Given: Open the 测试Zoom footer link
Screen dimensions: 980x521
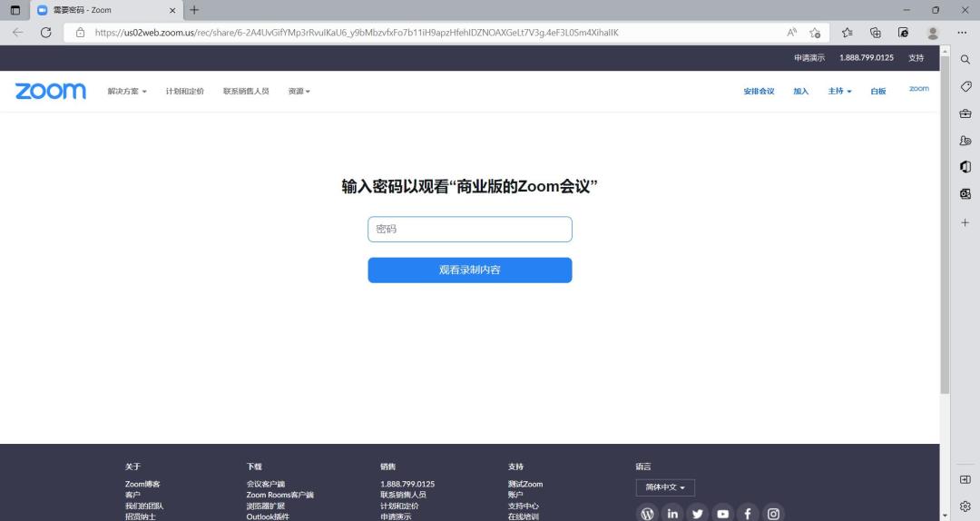Looking at the screenshot, I should pos(525,484).
